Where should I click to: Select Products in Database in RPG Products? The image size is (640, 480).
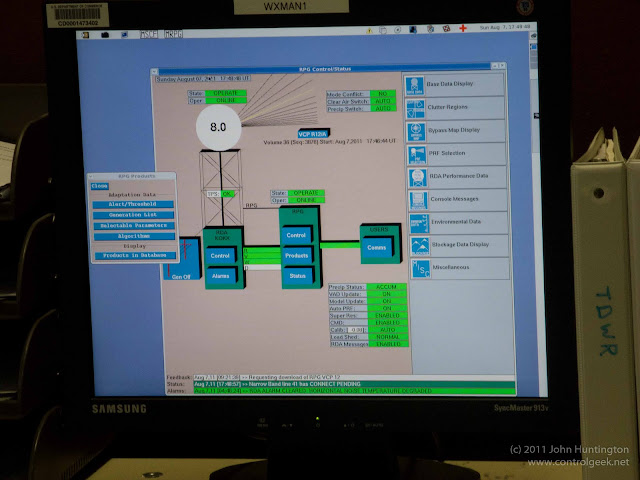tap(136, 256)
